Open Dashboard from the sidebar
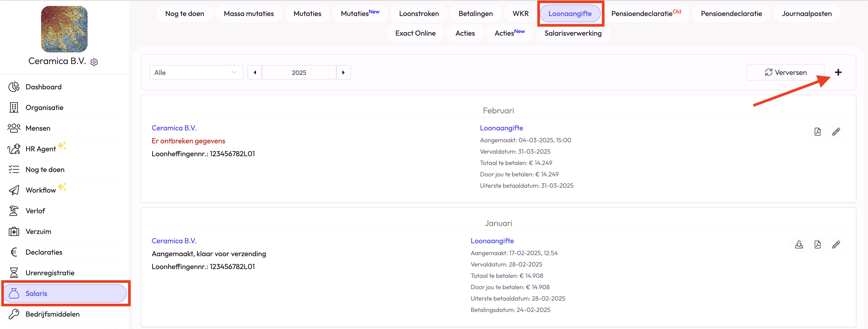The height and width of the screenshot is (329, 868). pyautogui.click(x=43, y=87)
